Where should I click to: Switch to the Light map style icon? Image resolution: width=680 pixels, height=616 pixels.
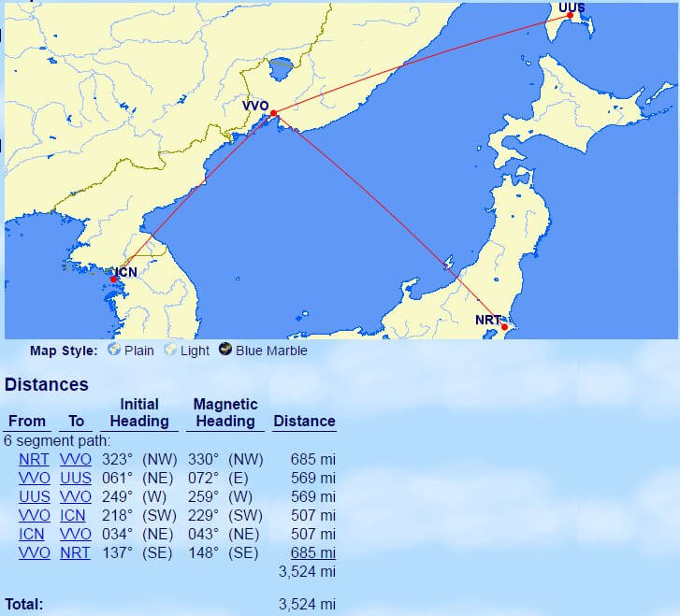170,351
